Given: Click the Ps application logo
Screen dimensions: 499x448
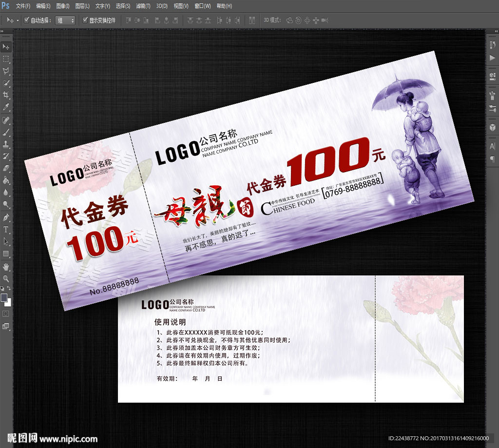Looking at the screenshot, I should (6, 5).
